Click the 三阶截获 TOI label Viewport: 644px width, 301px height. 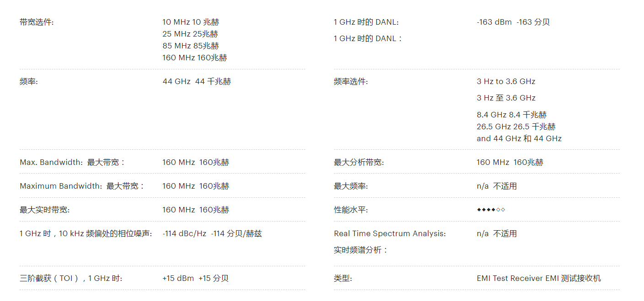point(71,278)
